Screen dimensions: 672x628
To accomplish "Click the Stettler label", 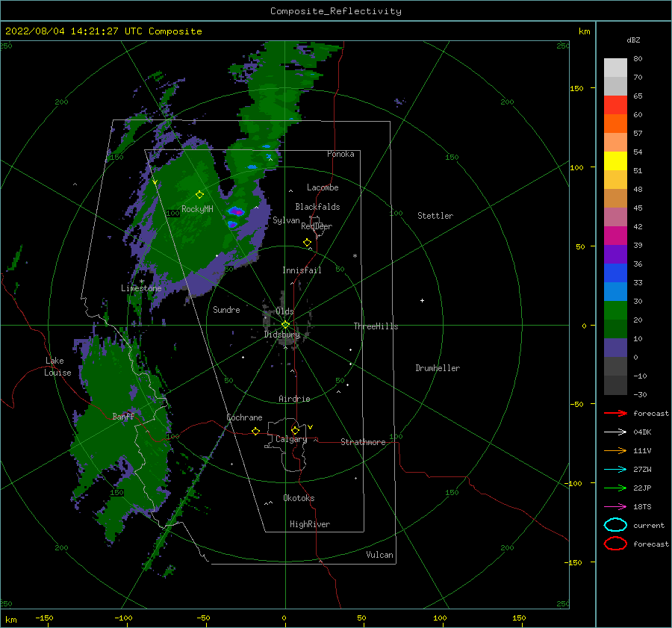I will point(435,216).
